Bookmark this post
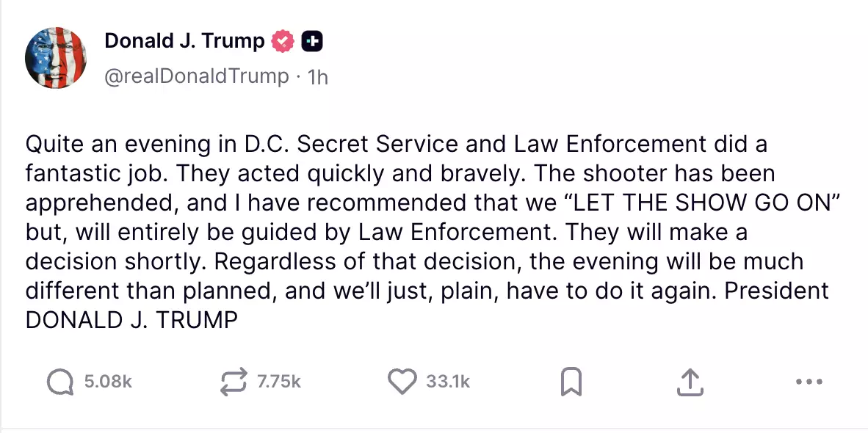Viewport: 868px width, 433px height. click(571, 382)
